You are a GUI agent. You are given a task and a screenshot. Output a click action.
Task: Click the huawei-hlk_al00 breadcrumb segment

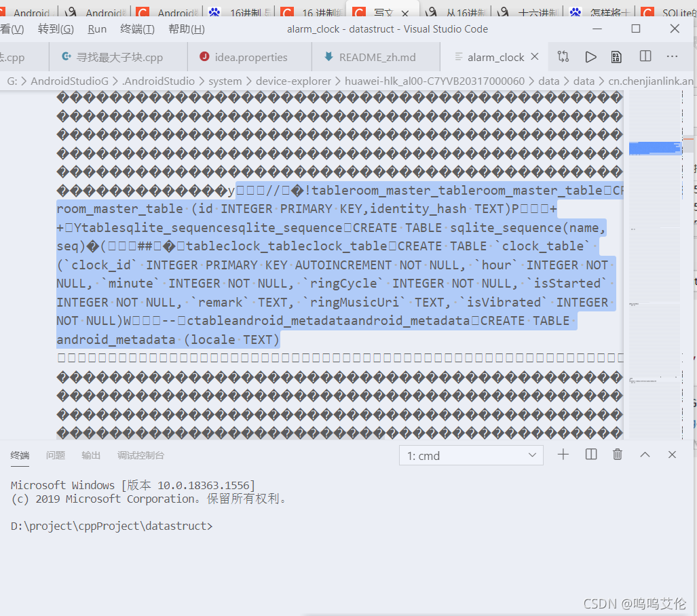pyautogui.click(x=435, y=81)
